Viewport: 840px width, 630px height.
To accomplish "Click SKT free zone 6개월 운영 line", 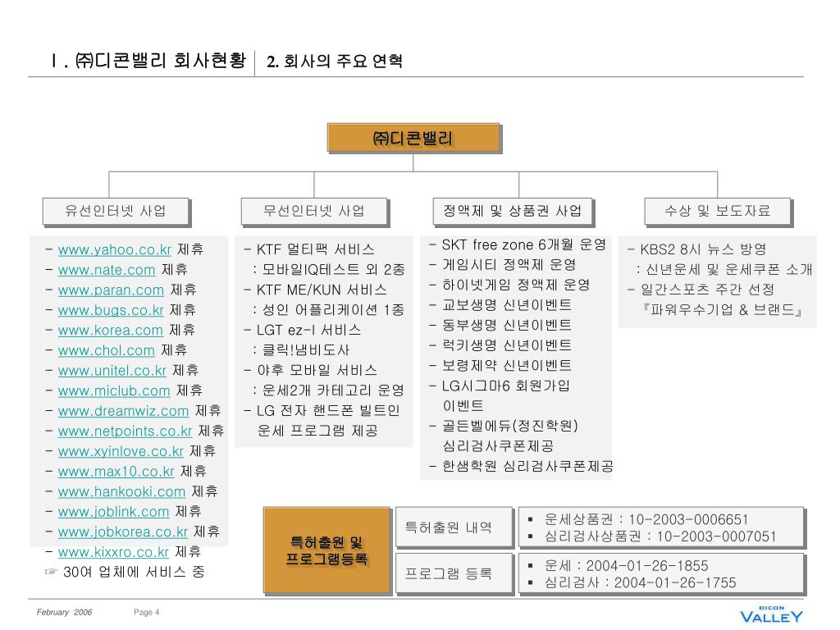I will (523, 245).
